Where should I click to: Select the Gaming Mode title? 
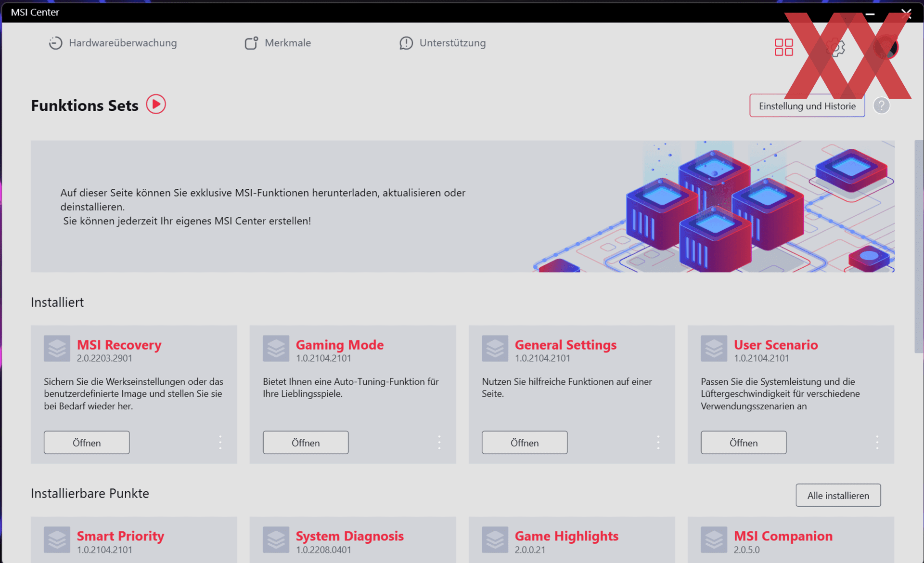click(x=339, y=345)
